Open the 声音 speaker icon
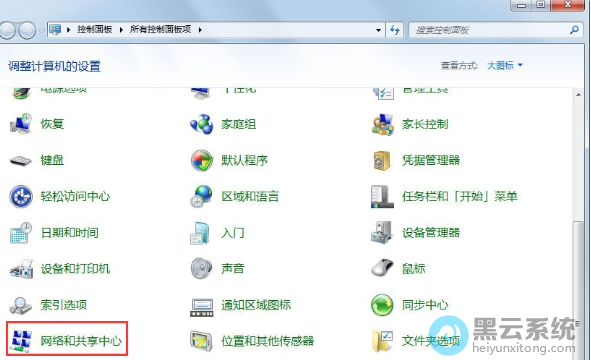 [202, 268]
